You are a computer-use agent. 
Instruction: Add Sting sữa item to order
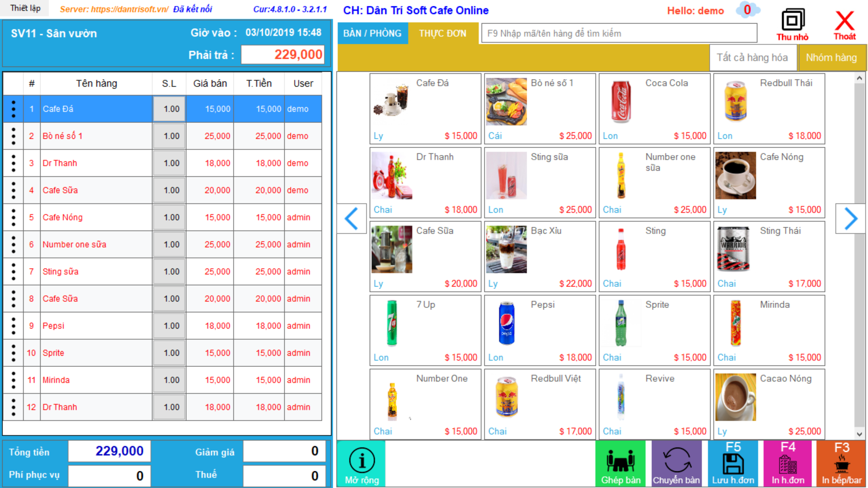[540, 183]
